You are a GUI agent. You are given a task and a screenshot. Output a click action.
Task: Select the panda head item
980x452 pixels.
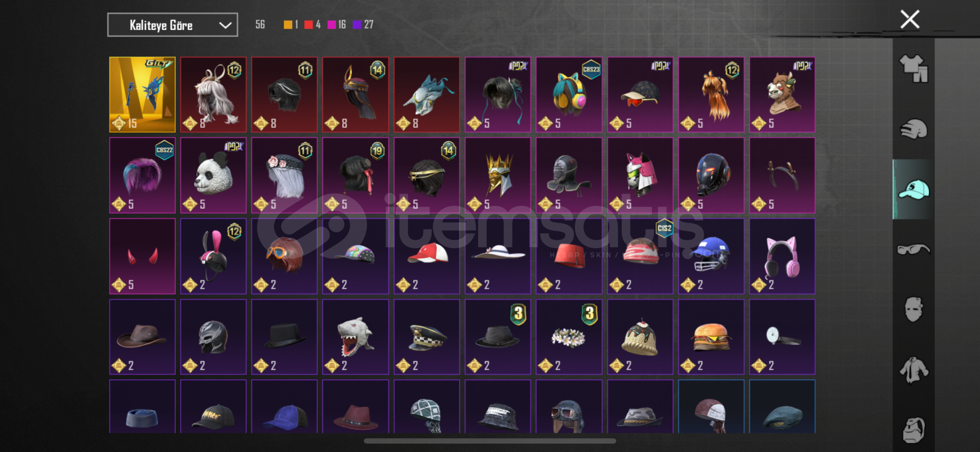coord(213,175)
